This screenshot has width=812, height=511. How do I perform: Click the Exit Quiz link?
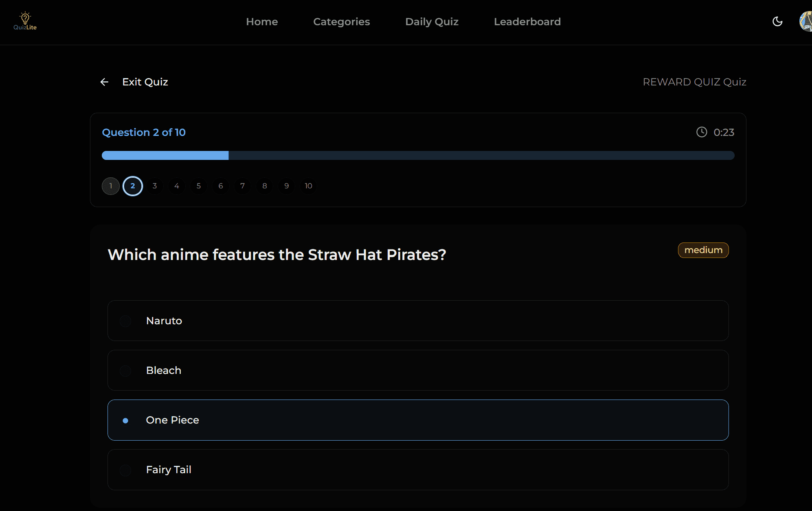145,82
